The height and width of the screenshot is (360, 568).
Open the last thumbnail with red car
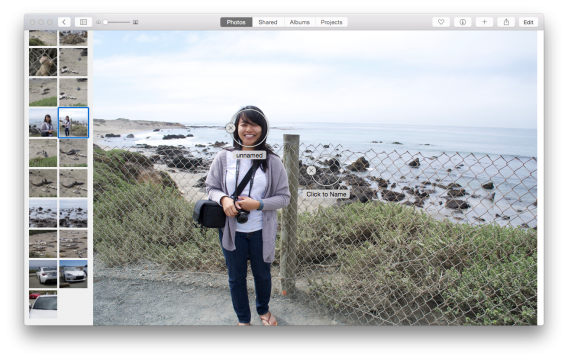tap(43, 304)
